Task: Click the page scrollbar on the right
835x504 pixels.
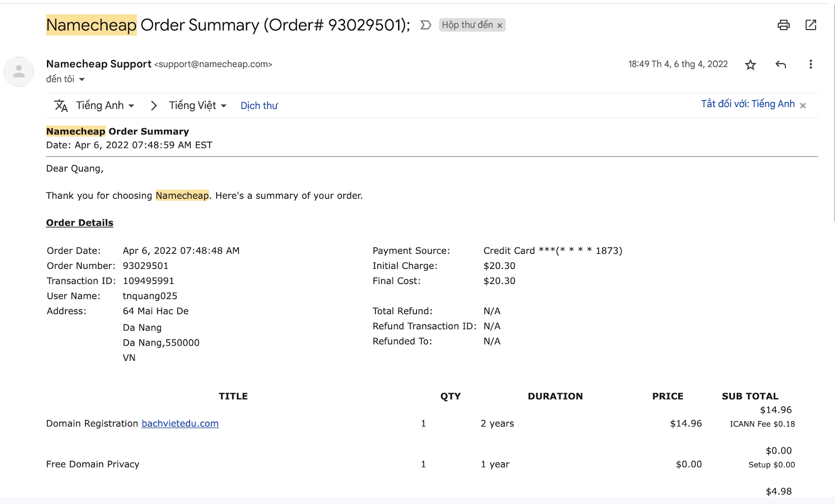Action: 833,112
